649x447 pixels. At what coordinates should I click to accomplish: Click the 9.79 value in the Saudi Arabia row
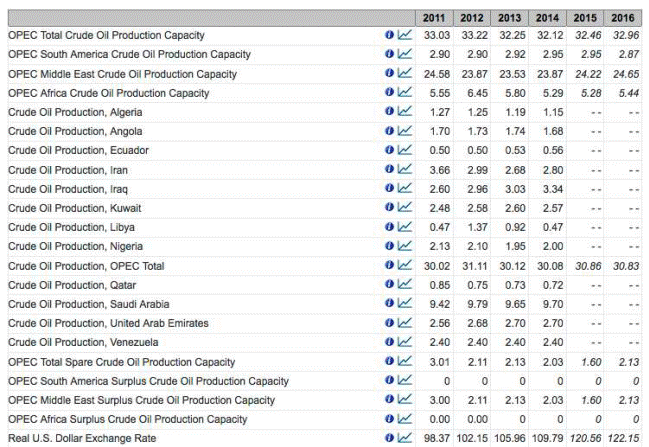pyautogui.click(x=477, y=304)
